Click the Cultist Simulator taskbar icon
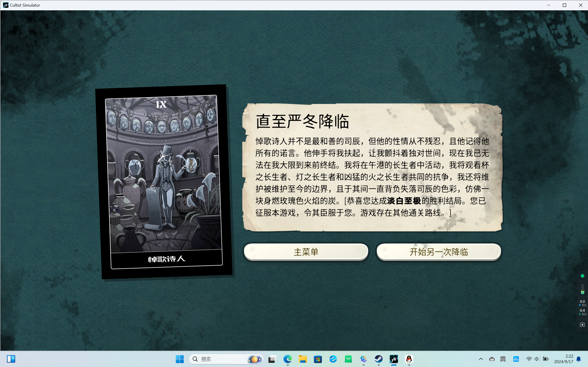 (394, 359)
